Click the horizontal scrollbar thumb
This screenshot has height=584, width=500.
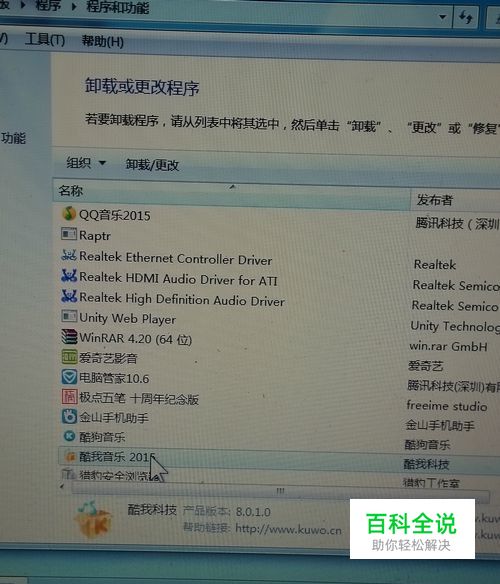280,491
